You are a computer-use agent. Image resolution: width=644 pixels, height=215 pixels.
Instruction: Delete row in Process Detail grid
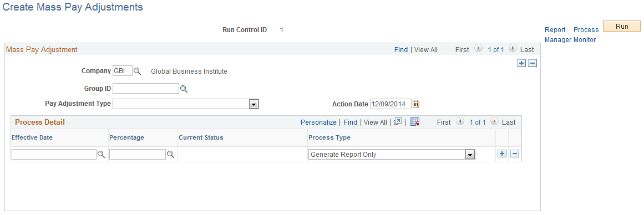pos(515,153)
